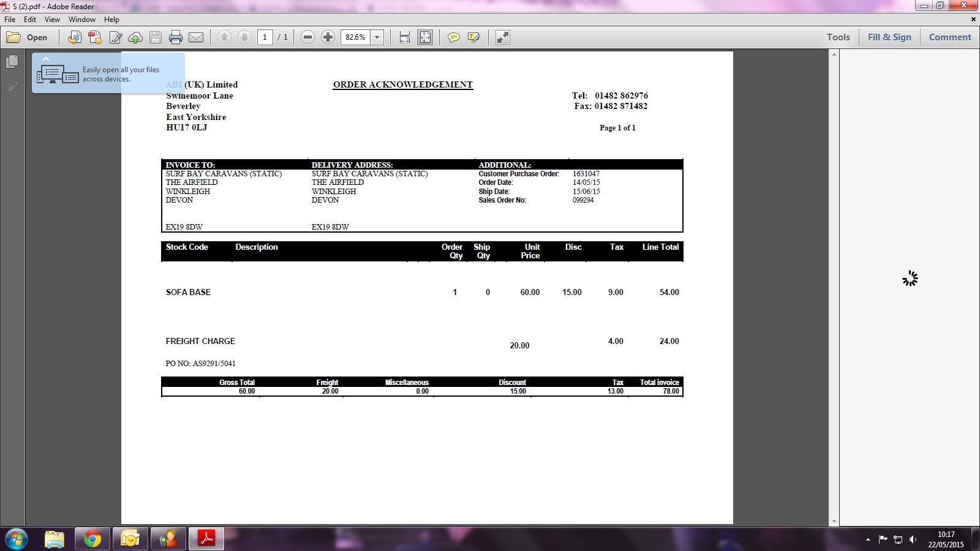Click the order date 14/05/15
The height and width of the screenshot is (551, 980).
(x=586, y=182)
